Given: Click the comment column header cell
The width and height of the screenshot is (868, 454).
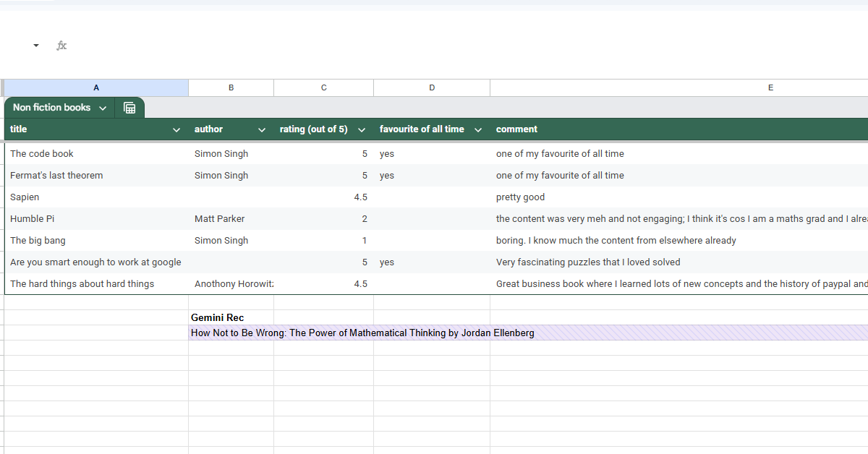Looking at the screenshot, I should point(679,129).
